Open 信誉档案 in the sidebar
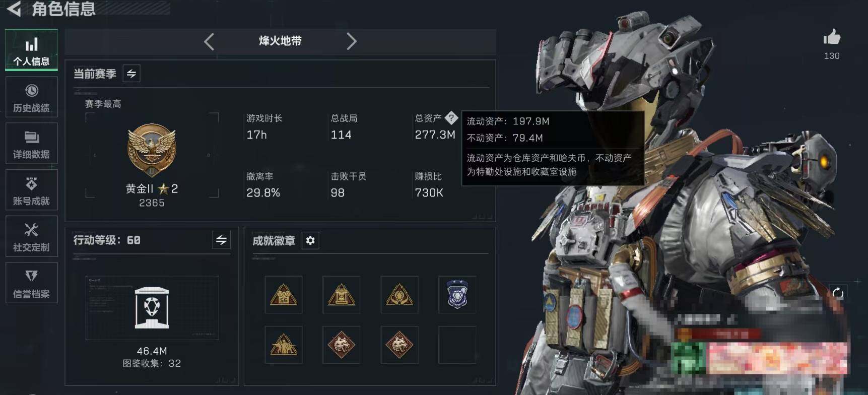Viewport: 868px width, 395px height. point(31,283)
